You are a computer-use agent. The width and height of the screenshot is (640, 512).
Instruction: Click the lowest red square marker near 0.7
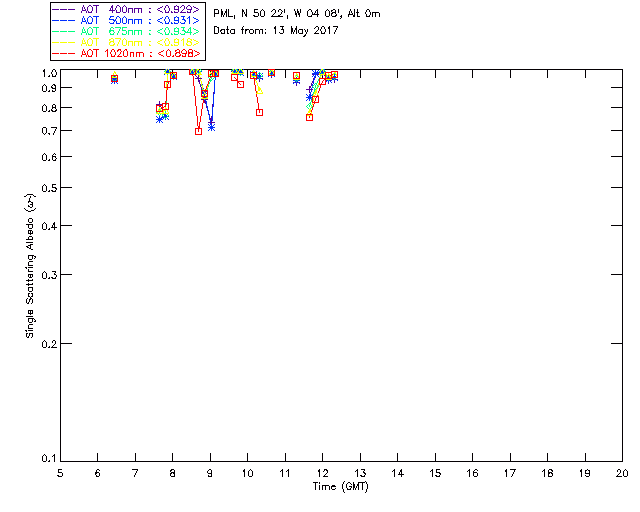pyautogui.click(x=198, y=131)
